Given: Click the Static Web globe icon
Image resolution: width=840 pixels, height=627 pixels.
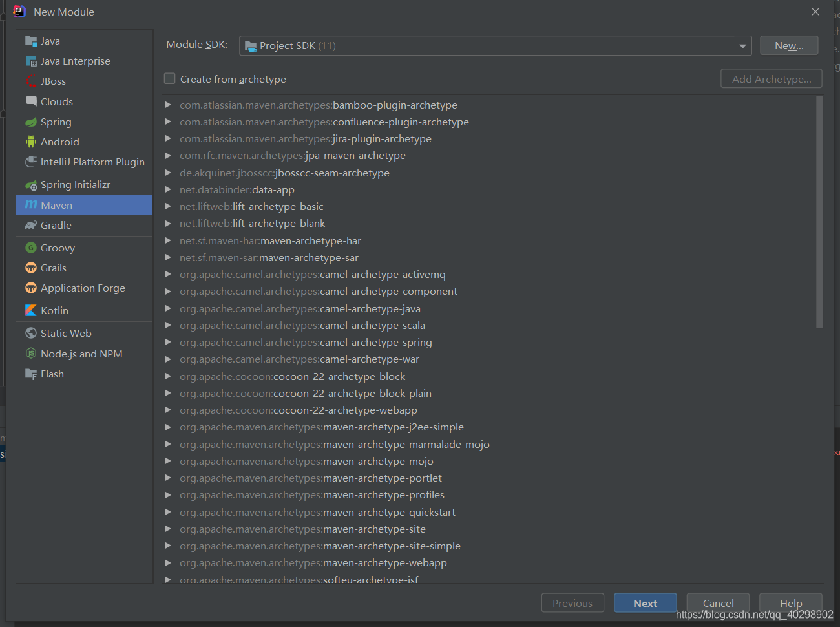Looking at the screenshot, I should (30, 333).
